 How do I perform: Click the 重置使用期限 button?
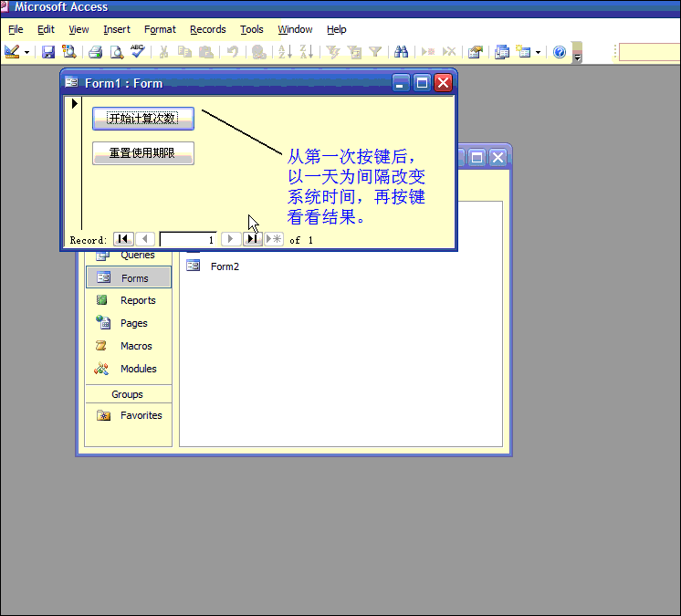[143, 153]
